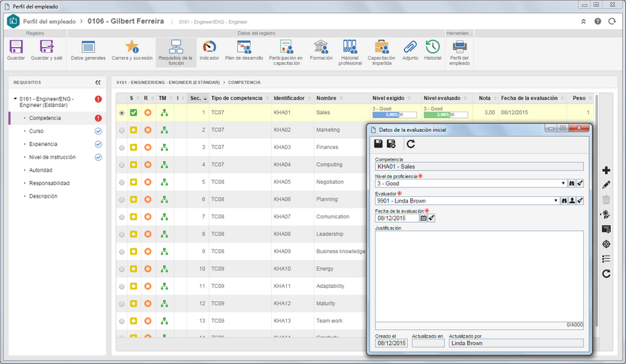This screenshot has height=364, width=626.
Task: Sort by the Nombre column
Action: coord(342,98)
